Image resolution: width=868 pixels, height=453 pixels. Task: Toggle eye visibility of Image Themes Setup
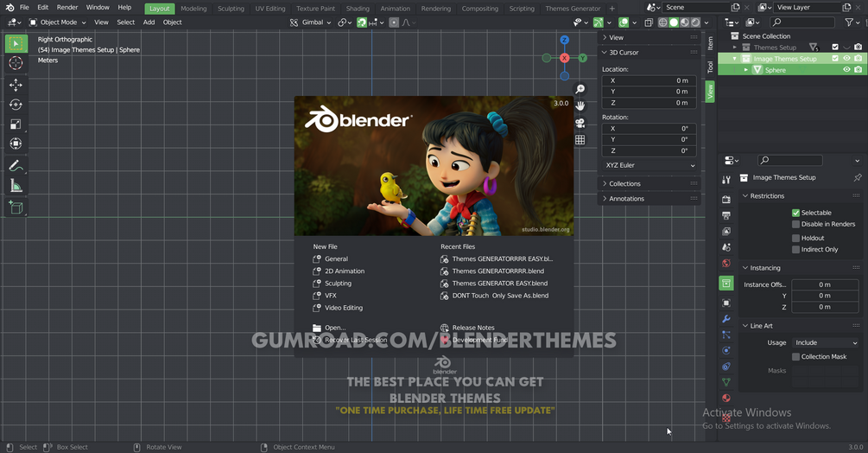(846, 58)
